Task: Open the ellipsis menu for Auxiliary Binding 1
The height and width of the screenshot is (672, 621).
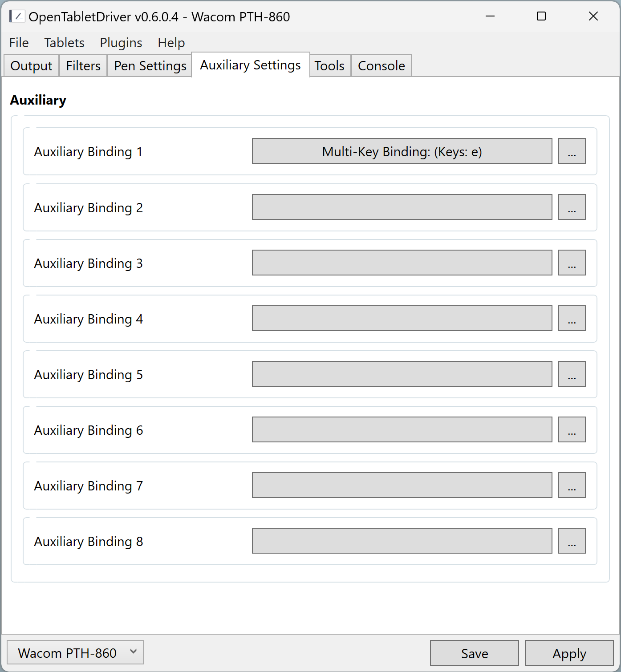Action: pos(572,151)
